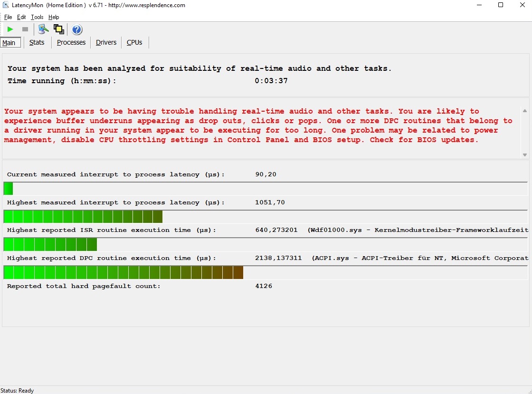Viewport: 532px width, 394px height.
Task: Open the analysis report icon in toolbar
Action: tap(43, 29)
